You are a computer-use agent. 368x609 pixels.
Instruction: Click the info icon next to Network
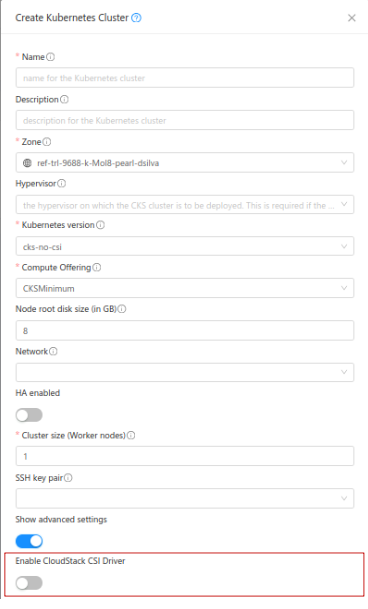53,351
